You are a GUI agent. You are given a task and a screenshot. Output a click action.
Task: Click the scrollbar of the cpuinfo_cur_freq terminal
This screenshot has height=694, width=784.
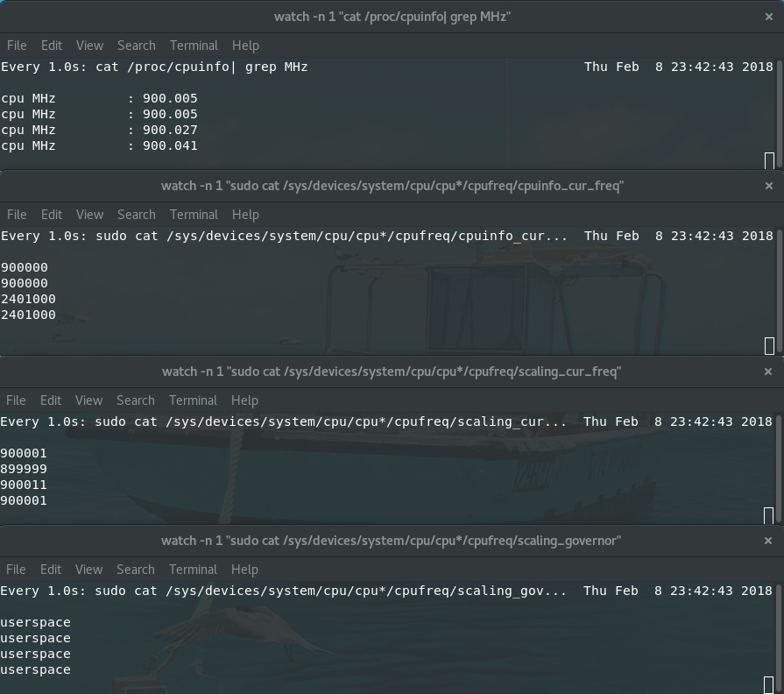coord(780,289)
